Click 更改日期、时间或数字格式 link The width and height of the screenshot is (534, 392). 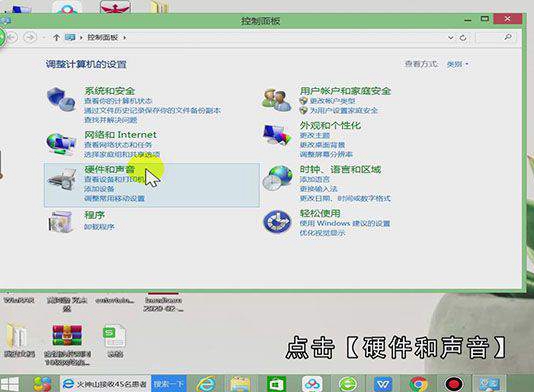[345, 198]
